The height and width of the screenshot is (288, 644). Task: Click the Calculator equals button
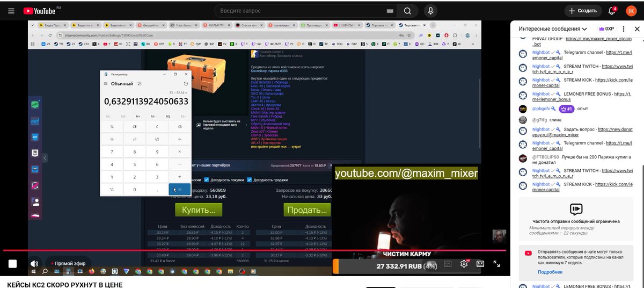[x=179, y=189]
